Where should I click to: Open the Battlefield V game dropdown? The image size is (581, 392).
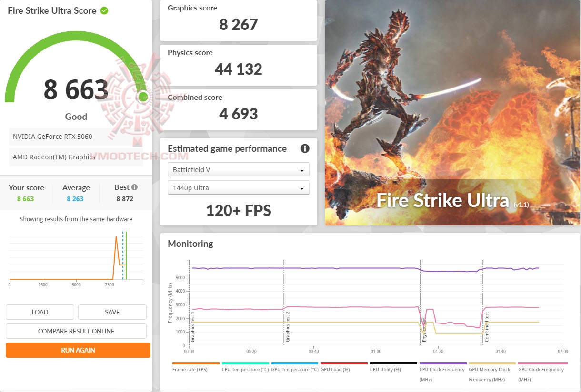tap(239, 170)
